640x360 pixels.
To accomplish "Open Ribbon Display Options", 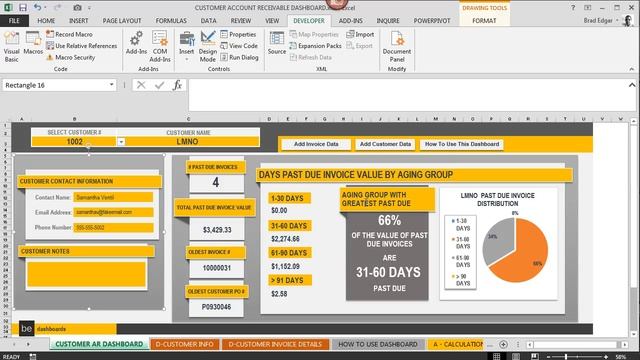I will pyautogui.click(x=588, y=7).
